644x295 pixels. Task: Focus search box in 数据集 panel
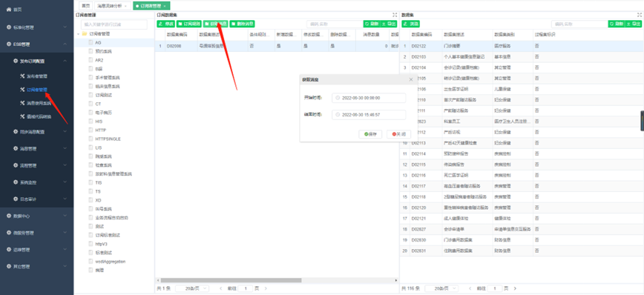point(579,24)
